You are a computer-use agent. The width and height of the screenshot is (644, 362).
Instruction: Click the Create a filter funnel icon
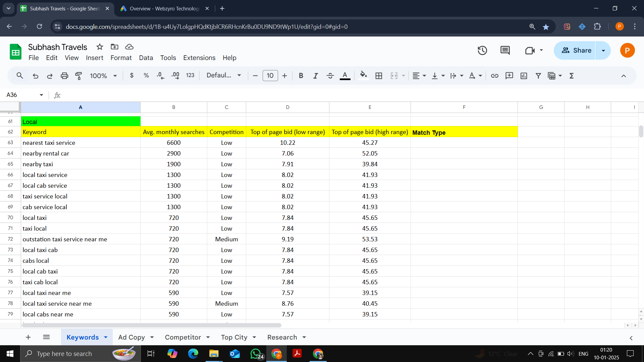[538, 76]
